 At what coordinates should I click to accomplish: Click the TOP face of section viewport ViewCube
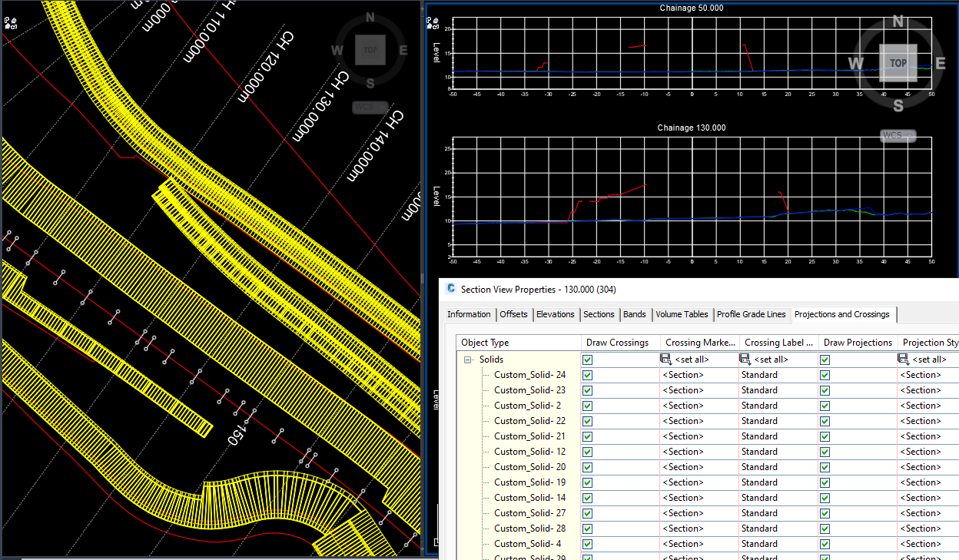(x=898, y=63)
